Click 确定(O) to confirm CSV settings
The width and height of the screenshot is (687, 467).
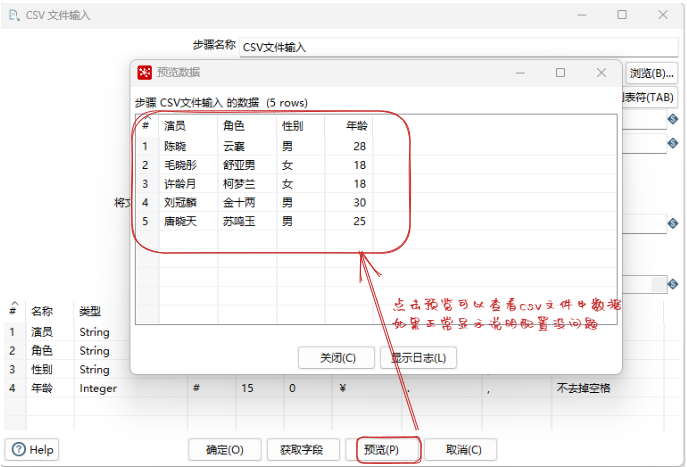point(225,449)
